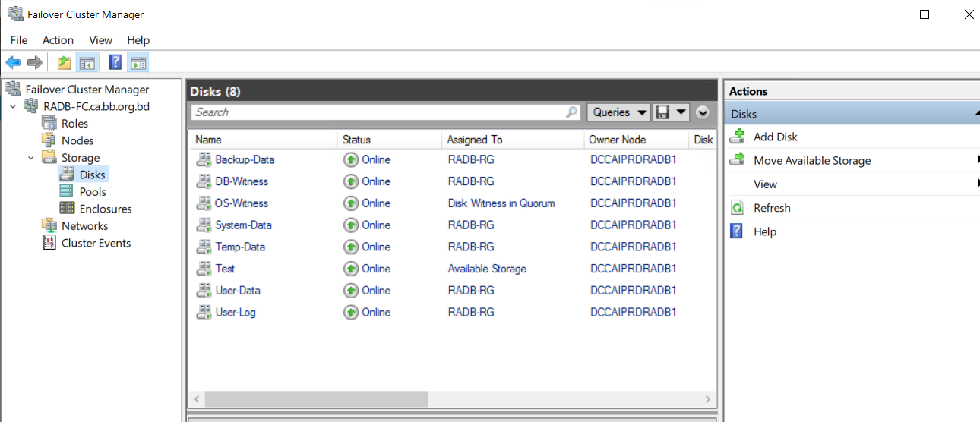Click the Forward arrow toolbar icon

(34, 63)
